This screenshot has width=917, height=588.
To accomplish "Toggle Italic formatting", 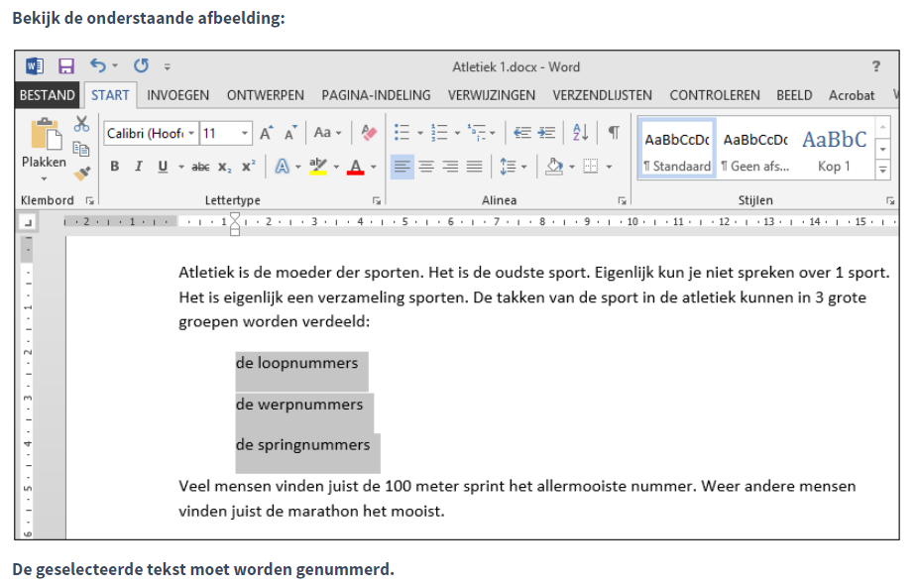I will [x=139, y=167].
